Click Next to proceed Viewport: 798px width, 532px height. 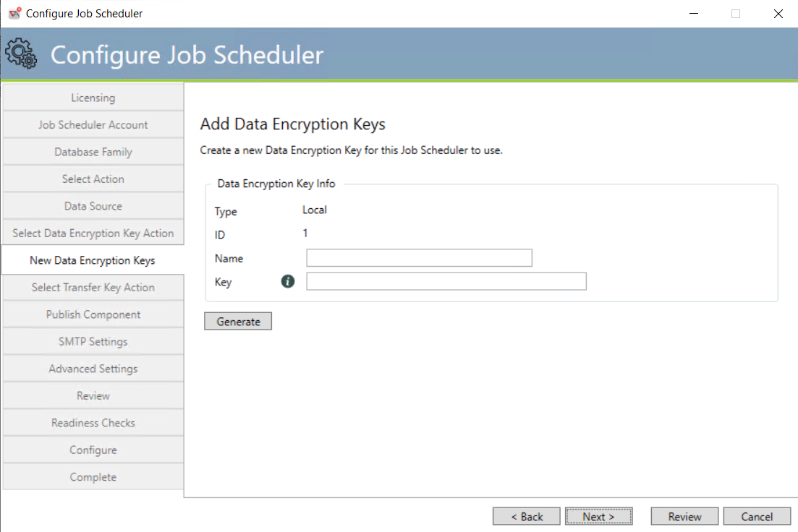click(x=598, y=516)
